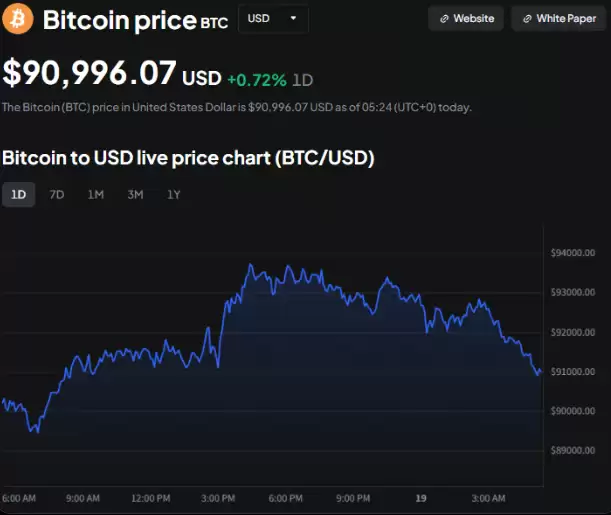
Task: Click the chain-link icon beside White Paper
Action: (527, 19)
